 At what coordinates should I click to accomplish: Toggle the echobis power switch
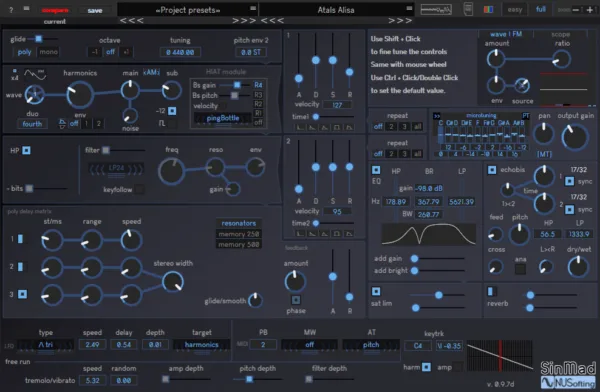(x=492, y=170)
